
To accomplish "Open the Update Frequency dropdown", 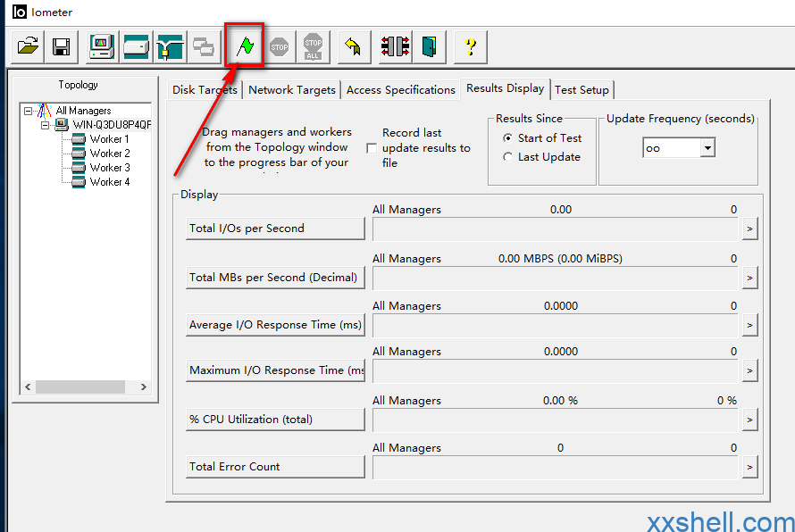I will [x=707, y=148].
